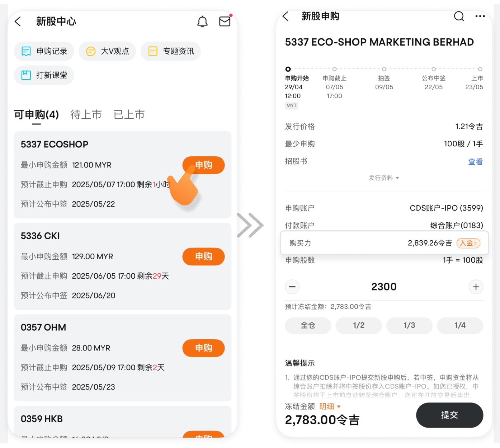Viewport: 500px width, 448px height.
Task: Tap the 2300 quantity field
Action: pyautogui.click(x=384, y=287)
